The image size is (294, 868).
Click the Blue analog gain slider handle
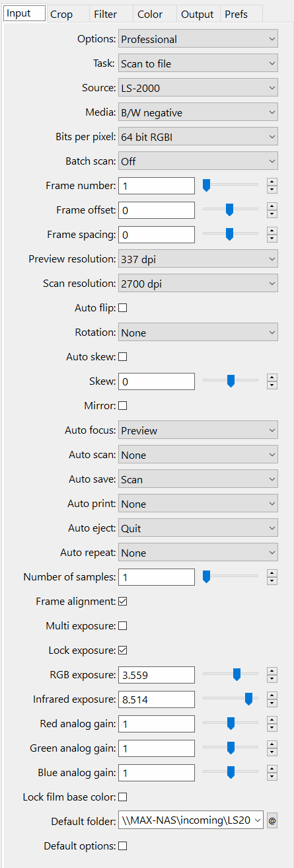[x=231, y=773]
